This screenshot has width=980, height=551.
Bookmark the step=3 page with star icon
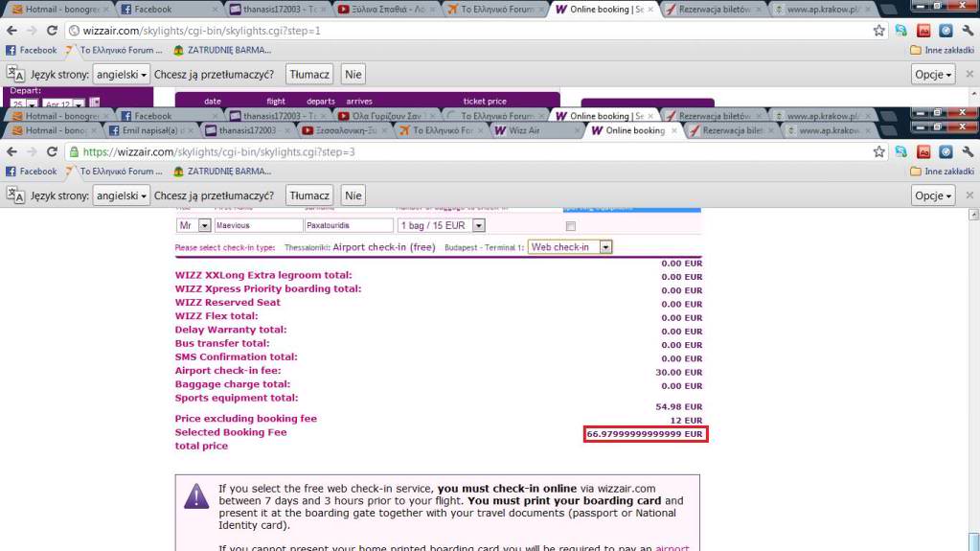[878, 151]
